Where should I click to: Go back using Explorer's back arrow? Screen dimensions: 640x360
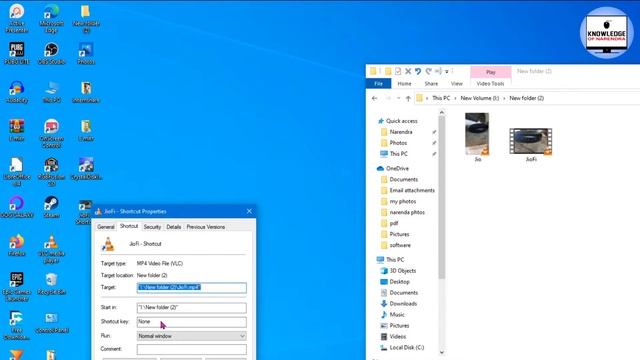[x=375, y=98]
